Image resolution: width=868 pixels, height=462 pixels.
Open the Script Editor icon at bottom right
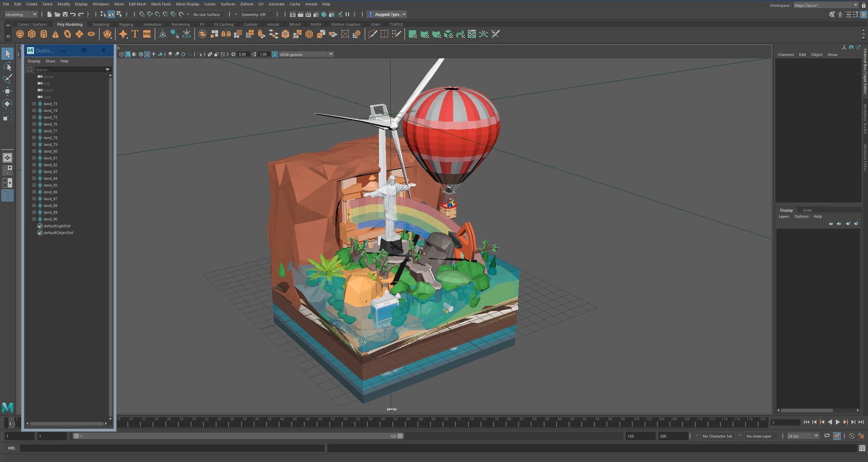click(862, 448)
